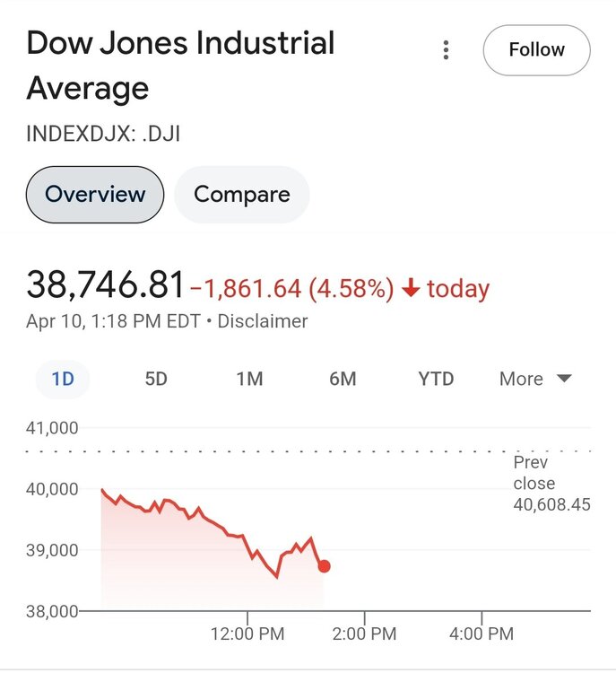Click the Dow Jones Industrial Average title
616x673 pixels.
(x=180, y=66)
